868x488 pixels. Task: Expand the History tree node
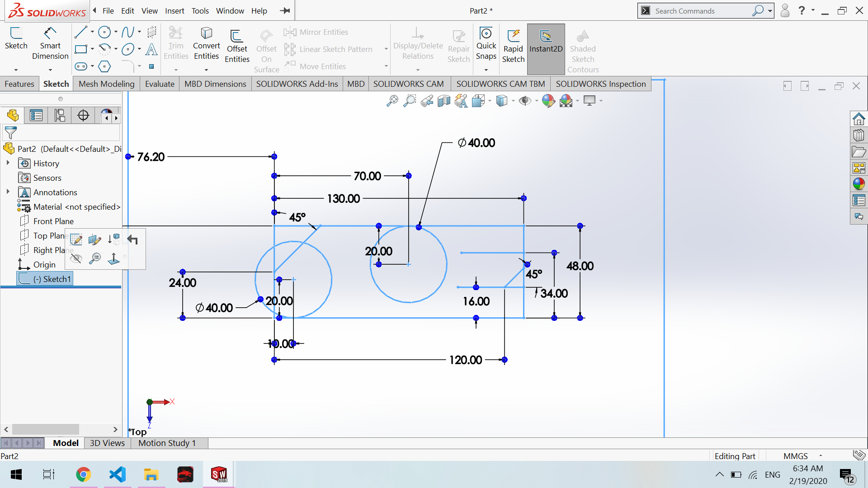click(8, 163)
